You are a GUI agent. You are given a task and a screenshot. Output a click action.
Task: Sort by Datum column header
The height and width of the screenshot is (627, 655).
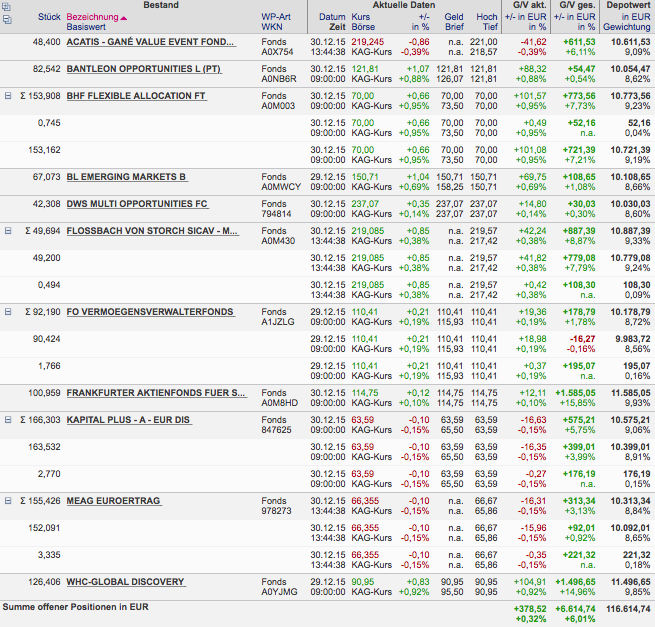(332, 17)
